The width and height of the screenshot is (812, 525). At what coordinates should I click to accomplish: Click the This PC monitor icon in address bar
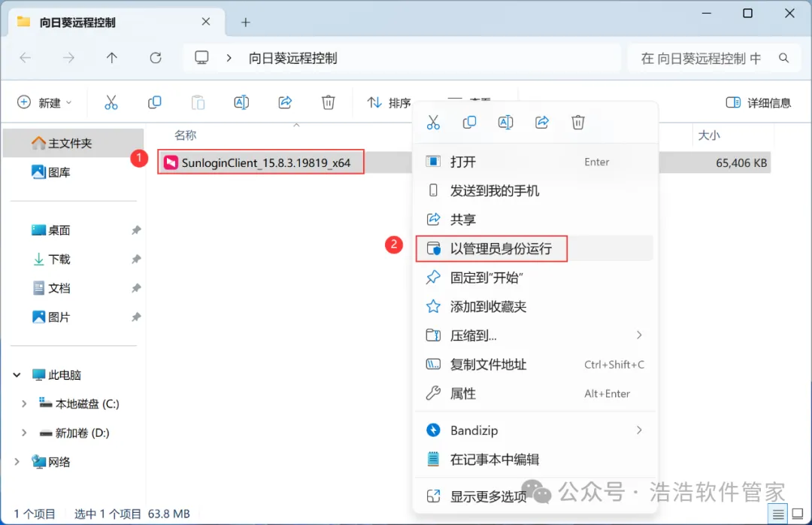click(x=201, y=57)
